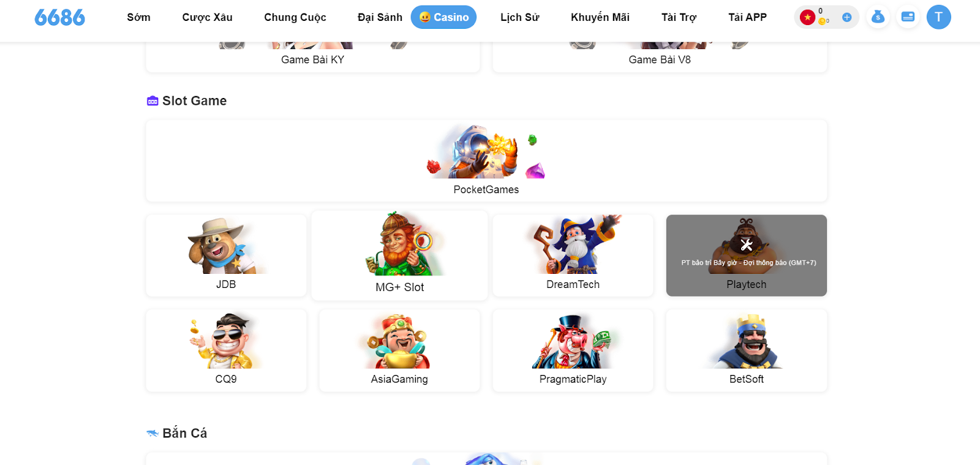Open the JDB slot provider
Viewport: 980px width, 465px height.
point(226,255)
